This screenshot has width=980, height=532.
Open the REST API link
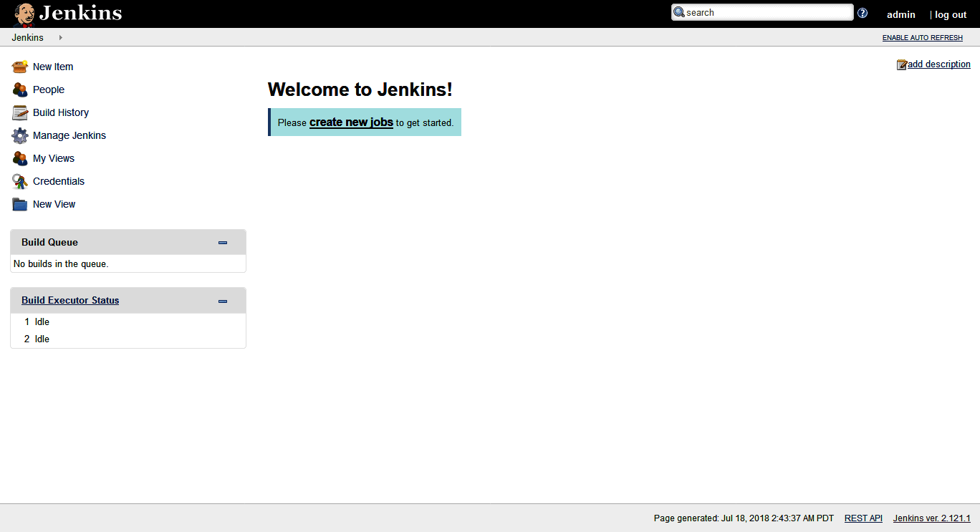pyautogui.click(x=863, y=518)
